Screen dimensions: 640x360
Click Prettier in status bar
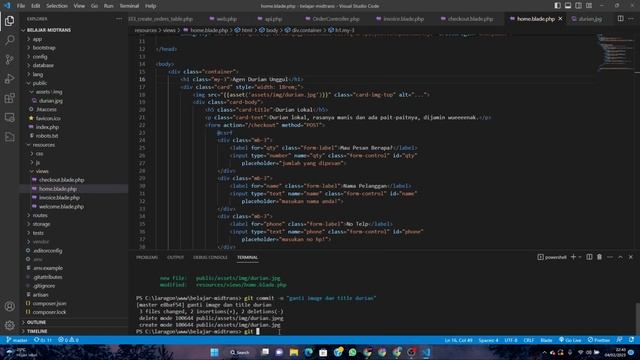pyautogui.click(x=599, y=340)
